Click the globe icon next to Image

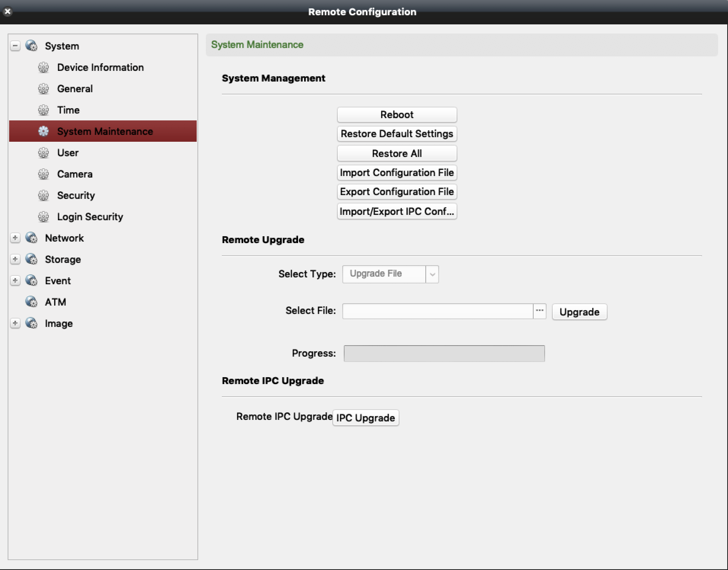31,323
